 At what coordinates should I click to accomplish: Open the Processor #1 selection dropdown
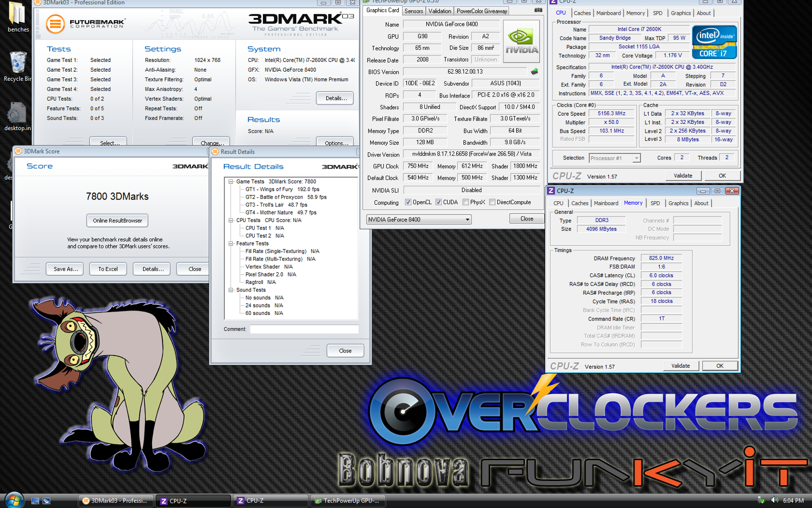[x=615, y=158]
